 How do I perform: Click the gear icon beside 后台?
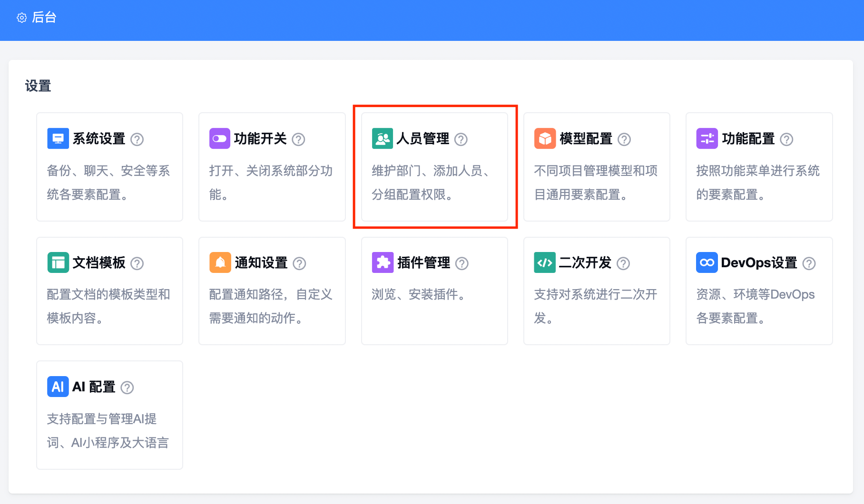(x=22, y=18)
